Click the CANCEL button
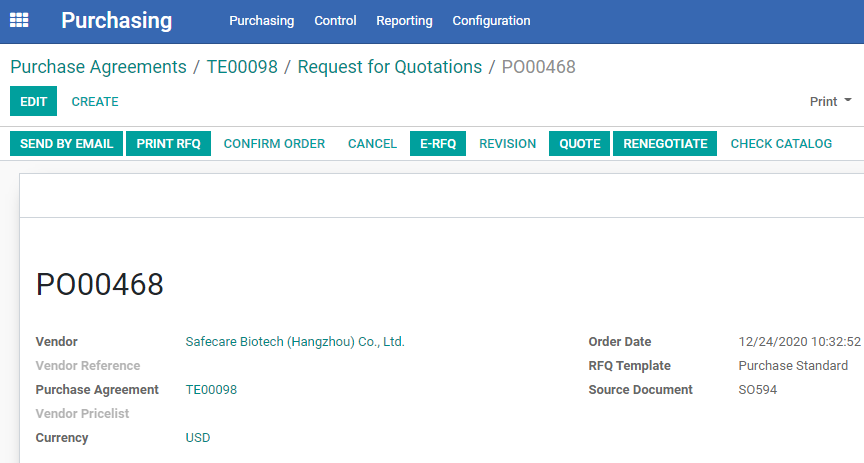864x463 pixels. tap(372, 143)
